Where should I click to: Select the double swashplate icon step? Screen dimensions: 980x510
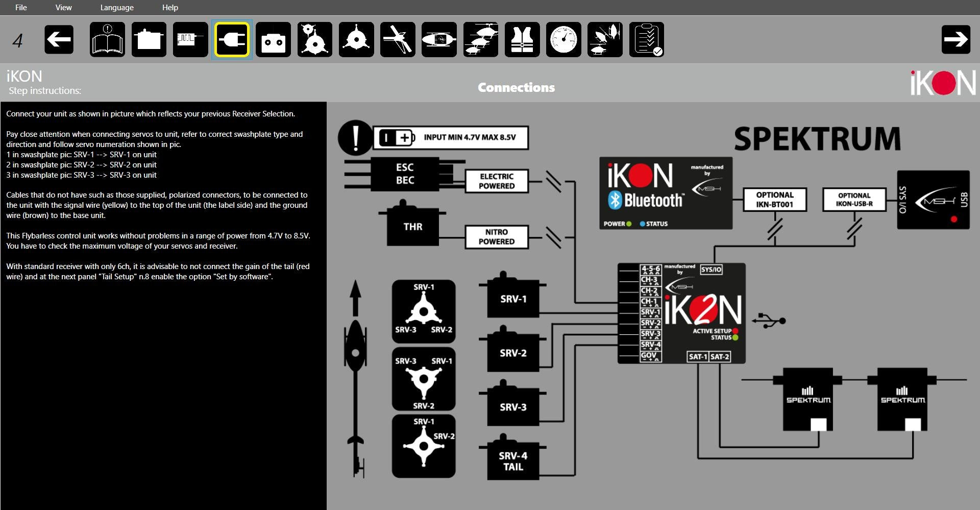click(314, 39)
